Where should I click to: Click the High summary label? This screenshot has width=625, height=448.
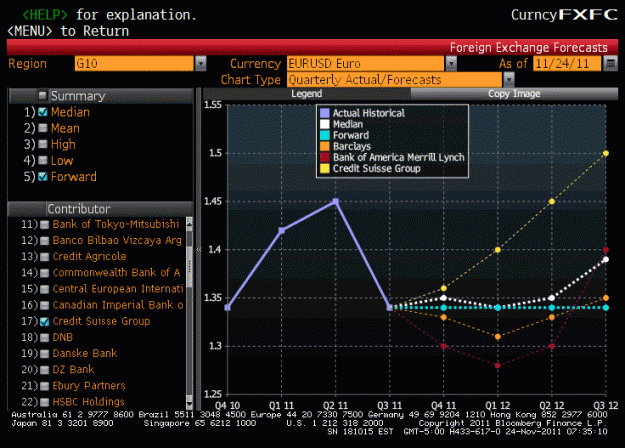[63, 144]
